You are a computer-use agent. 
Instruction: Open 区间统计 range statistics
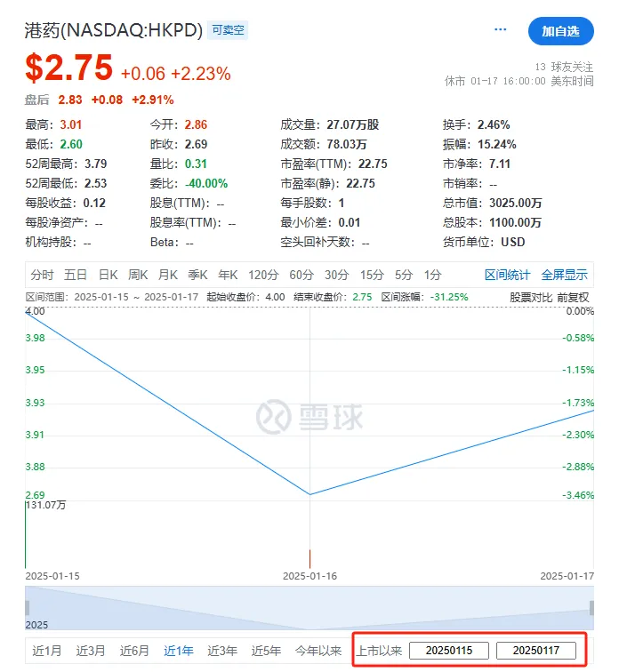click(508, 275)
